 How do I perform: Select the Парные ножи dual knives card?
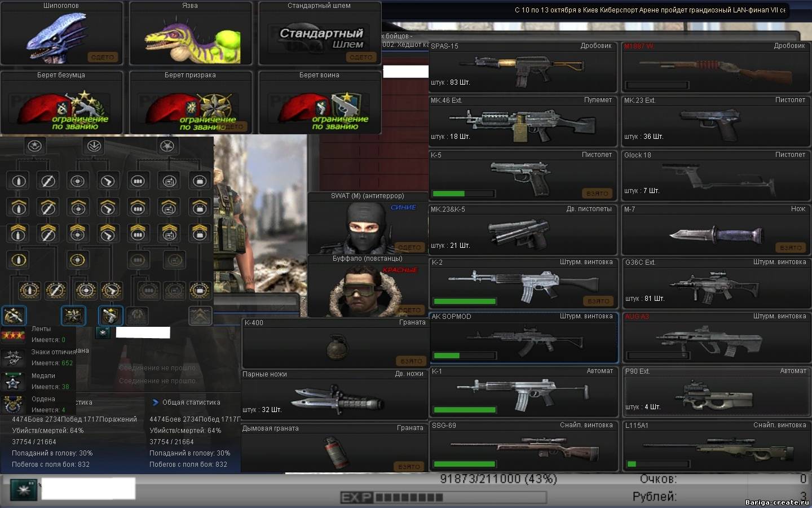(334, 394)
